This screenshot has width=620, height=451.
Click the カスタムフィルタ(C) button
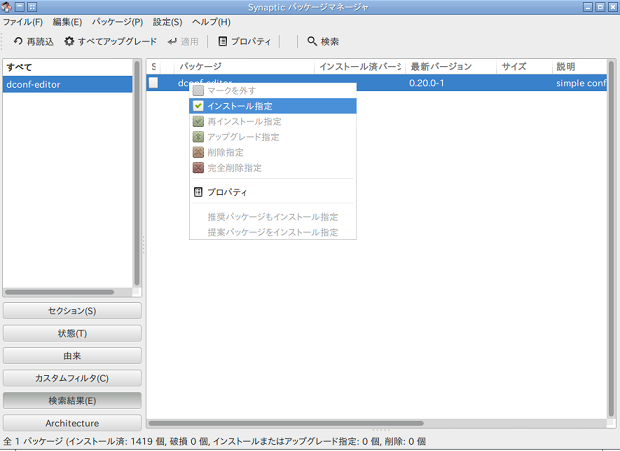pos(72,378)
